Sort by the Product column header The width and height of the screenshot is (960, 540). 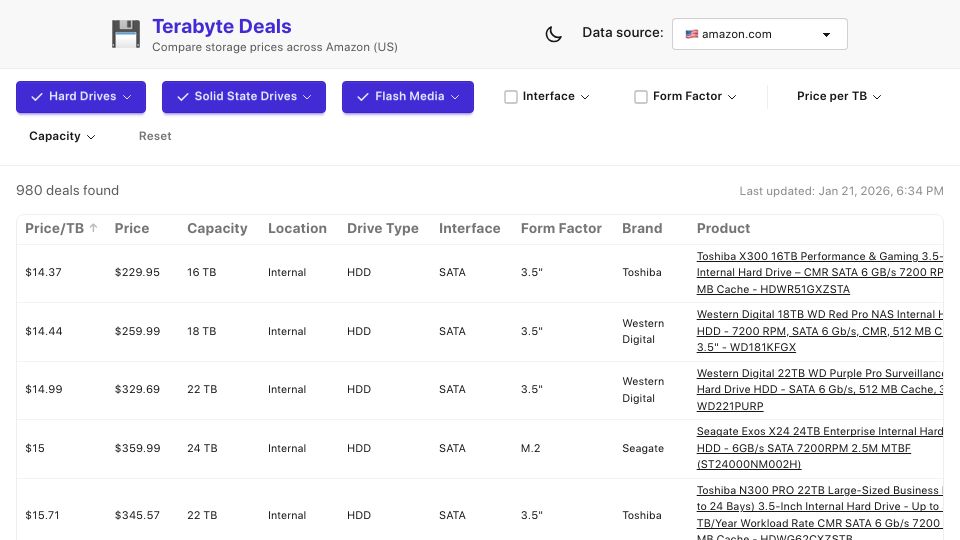[723, 228]
